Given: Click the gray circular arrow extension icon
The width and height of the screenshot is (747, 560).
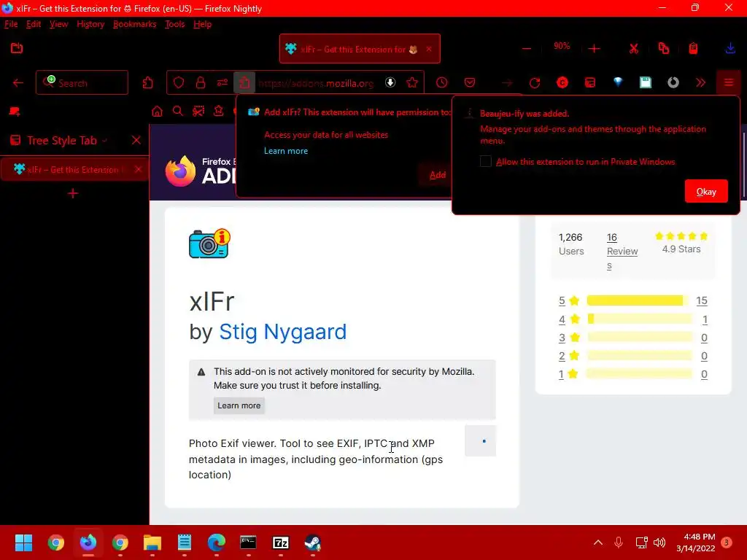Looking at the screenshot, I should [673, 83].
